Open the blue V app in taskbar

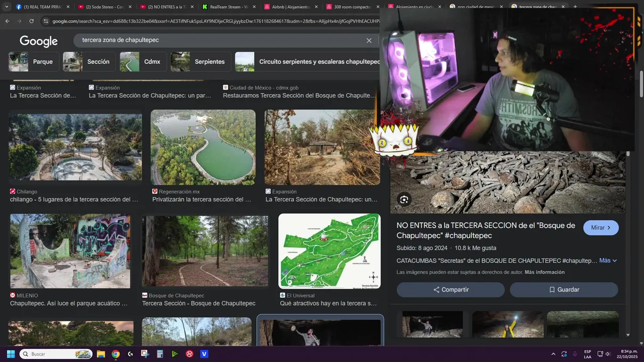coord(204,354)
